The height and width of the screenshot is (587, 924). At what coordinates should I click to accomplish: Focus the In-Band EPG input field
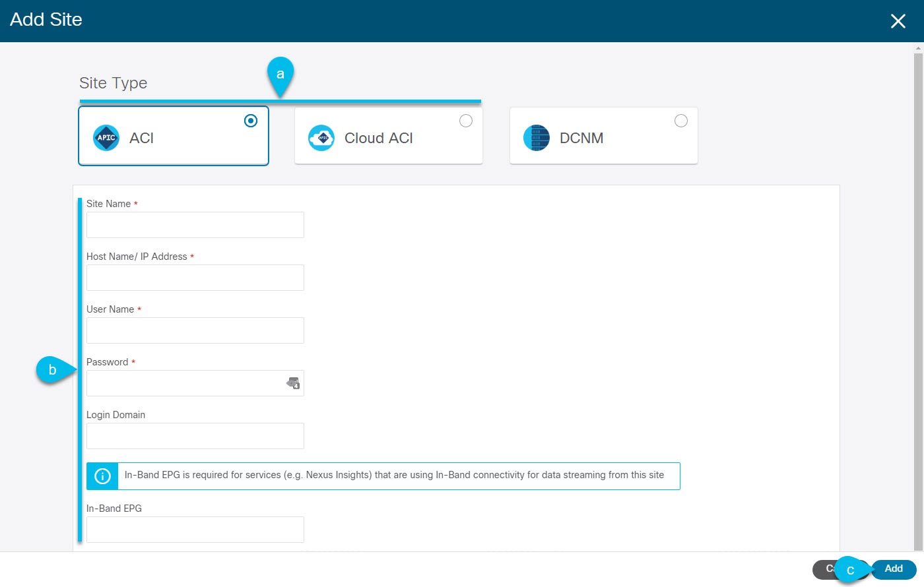pos(195,530)
